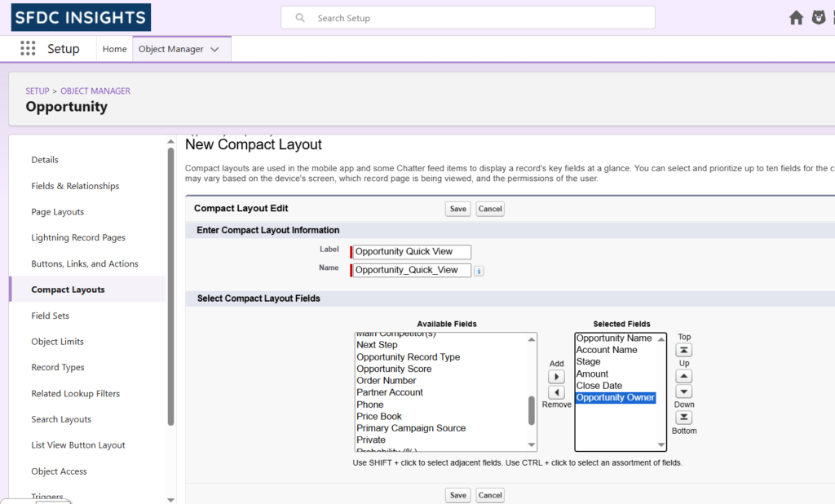Move selected field Down one position
Screen dimensions: 835x504
point(684,391)
